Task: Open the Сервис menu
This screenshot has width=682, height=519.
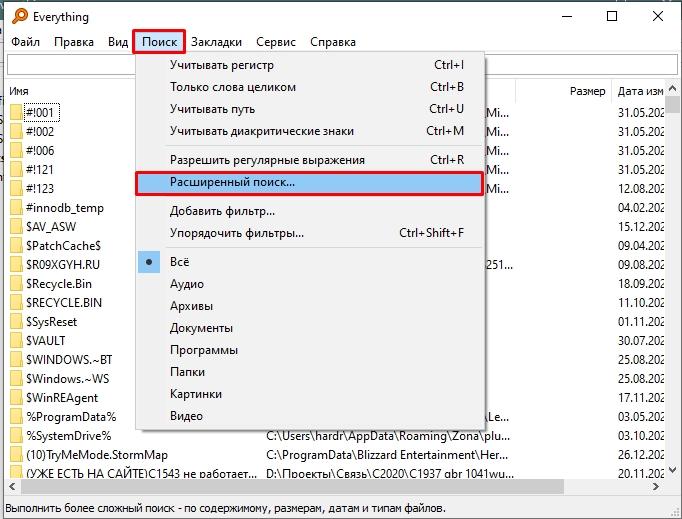Action: point(276,42)
